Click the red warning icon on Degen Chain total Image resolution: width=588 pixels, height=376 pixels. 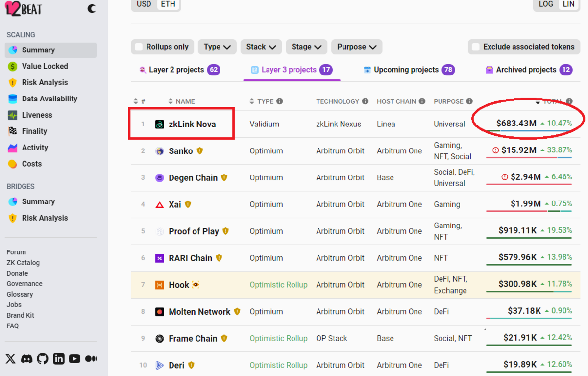pos(505,177)
